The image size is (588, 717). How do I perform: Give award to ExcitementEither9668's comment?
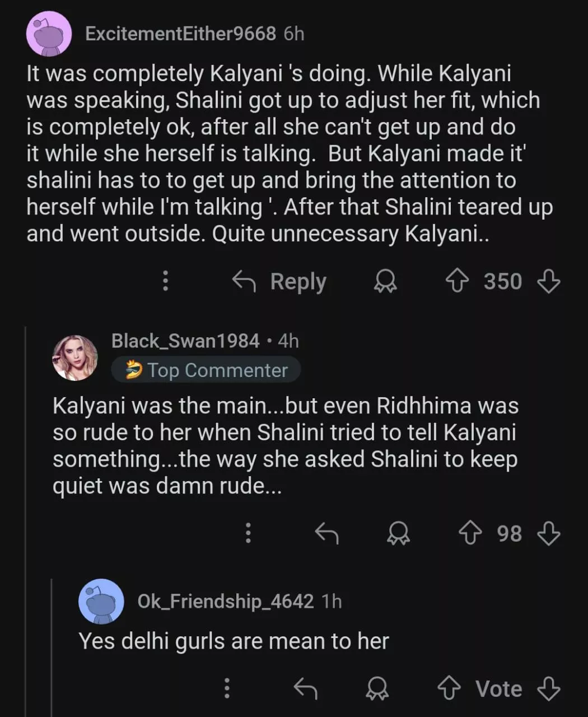coord(385,281)
